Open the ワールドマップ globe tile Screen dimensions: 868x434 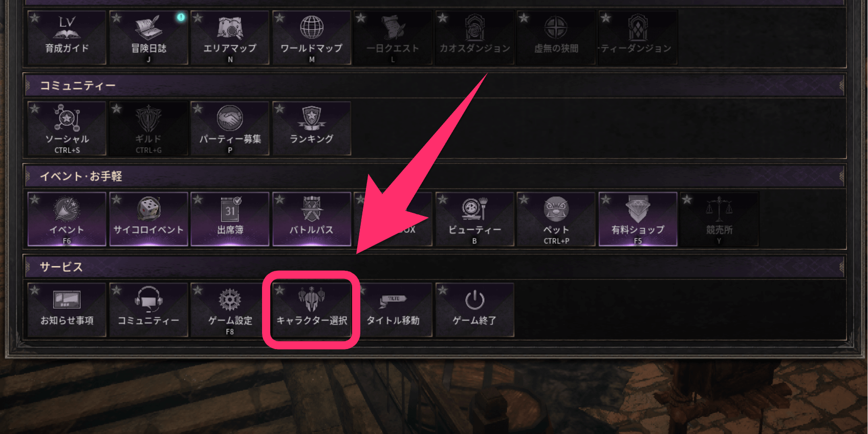(x=312, y=37)
